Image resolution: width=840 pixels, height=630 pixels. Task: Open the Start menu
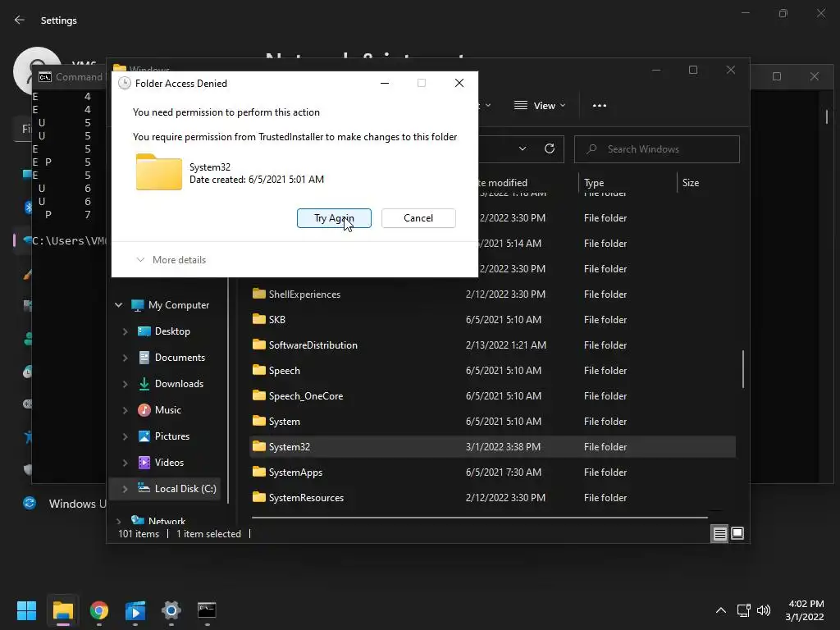tap(26, 610)
